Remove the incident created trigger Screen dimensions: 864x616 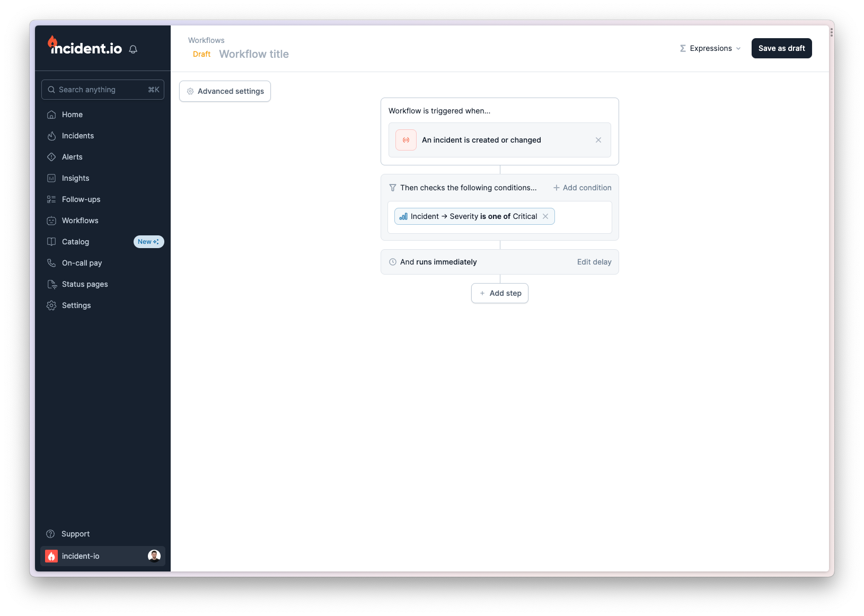tap(598, 140)
